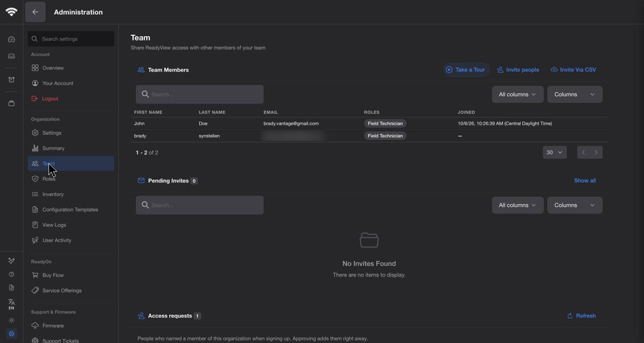The height and width of the screenshot is (343, 644).
Task: Change language with the EN translate icon
Action: point(11,304)
